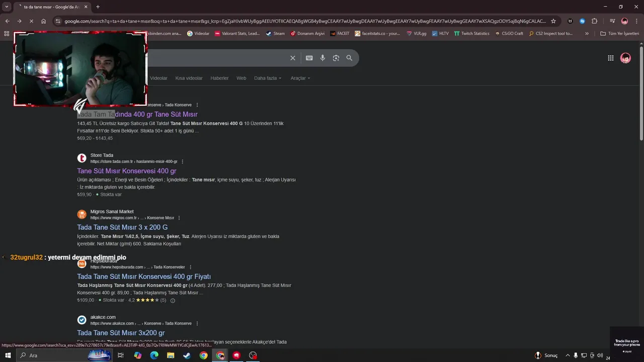The width and height of the screenshot is (644, 362).
Task: Open options for the top Tada Konserve result
Action: point(197,105)
